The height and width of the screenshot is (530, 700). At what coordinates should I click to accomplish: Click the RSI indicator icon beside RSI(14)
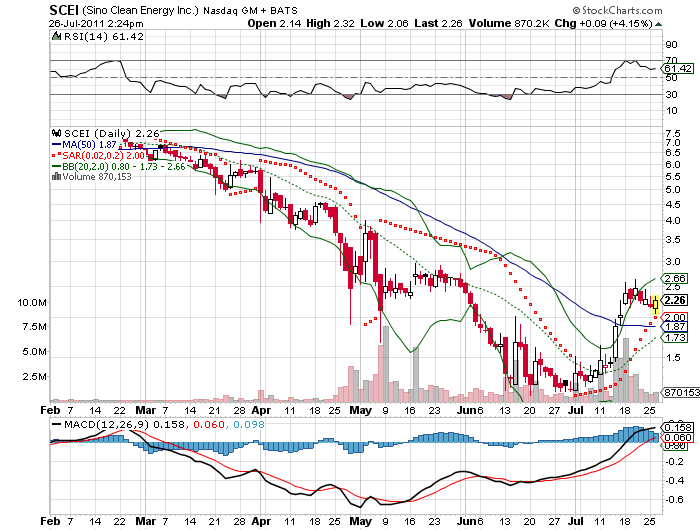[x=56, y=36]
